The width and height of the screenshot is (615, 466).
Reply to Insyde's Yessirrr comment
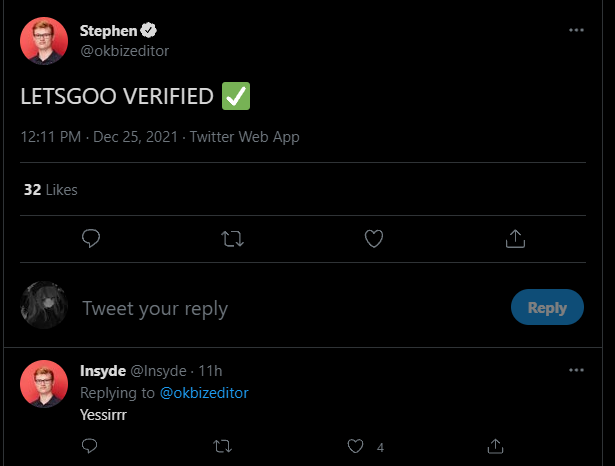89,445
